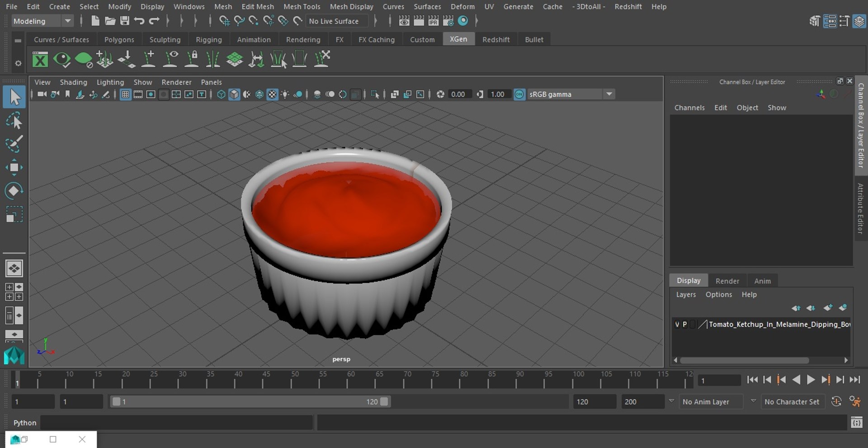This screenshot has height=448, width=868.
Task: Open the render settings icon
Action: point(448,21)
